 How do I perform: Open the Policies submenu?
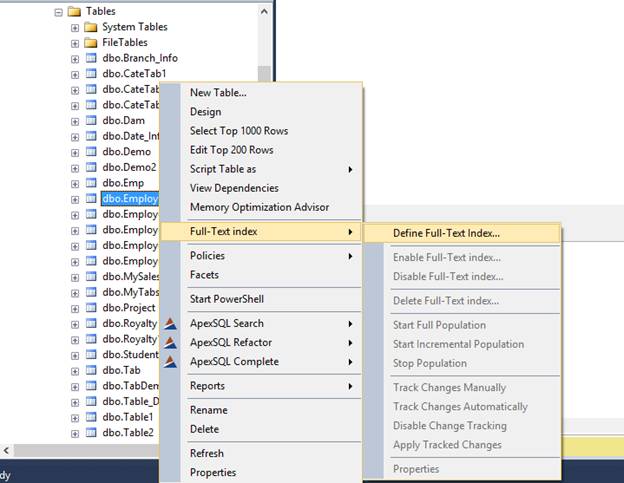[261, 256]
